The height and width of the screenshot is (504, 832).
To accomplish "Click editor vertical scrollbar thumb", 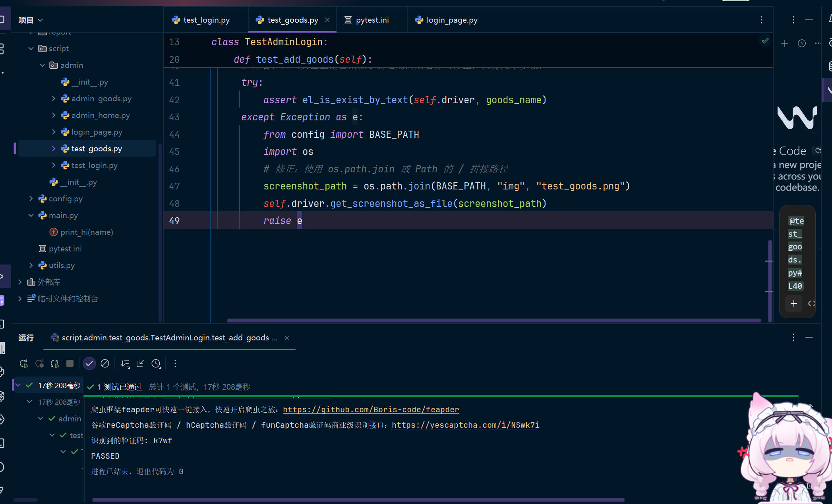I will (770, 281).
